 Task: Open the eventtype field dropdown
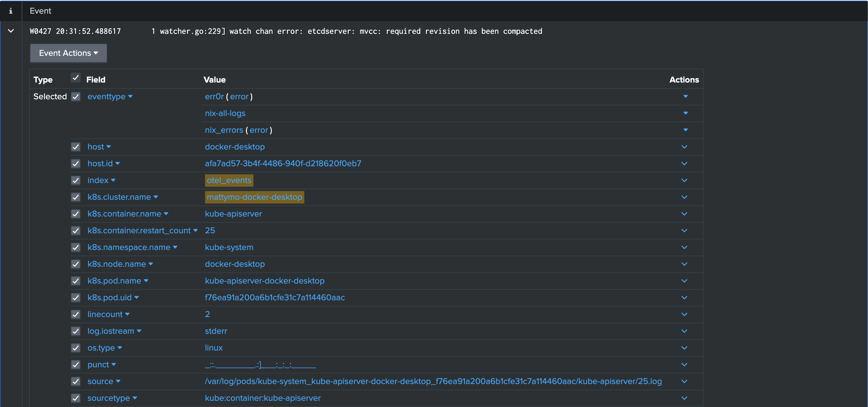130,97
